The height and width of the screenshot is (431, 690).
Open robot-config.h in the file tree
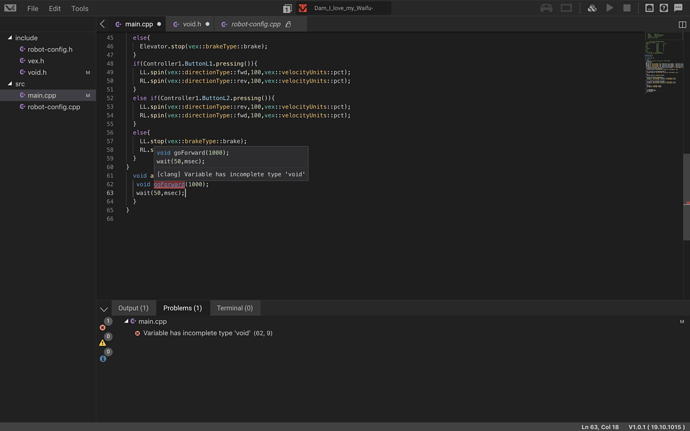[x=48, y=49]
